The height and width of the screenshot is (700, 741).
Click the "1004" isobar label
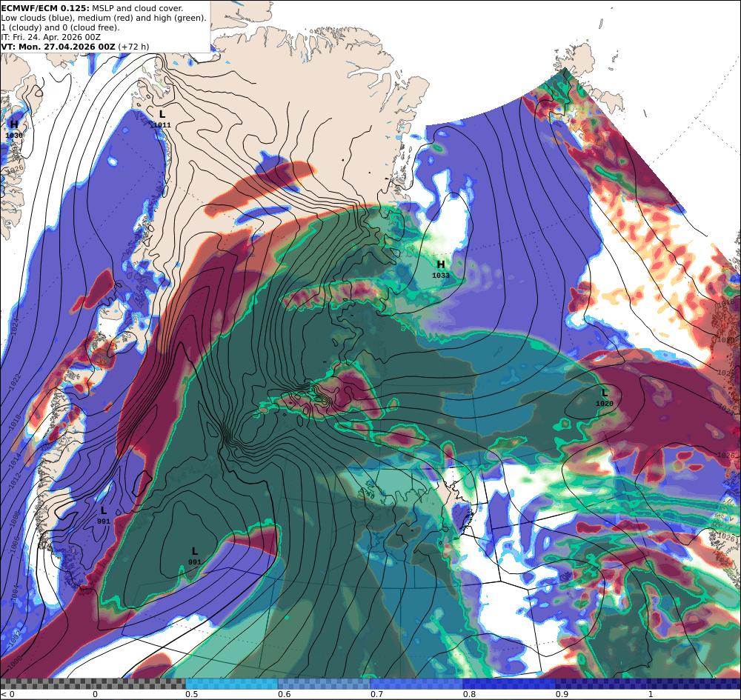13,593
